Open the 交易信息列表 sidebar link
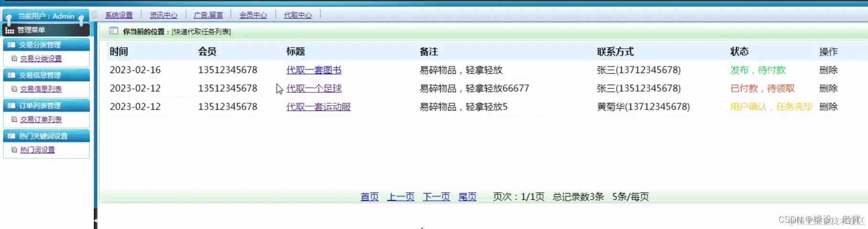The image size is (868, 229). coord(41,89)
